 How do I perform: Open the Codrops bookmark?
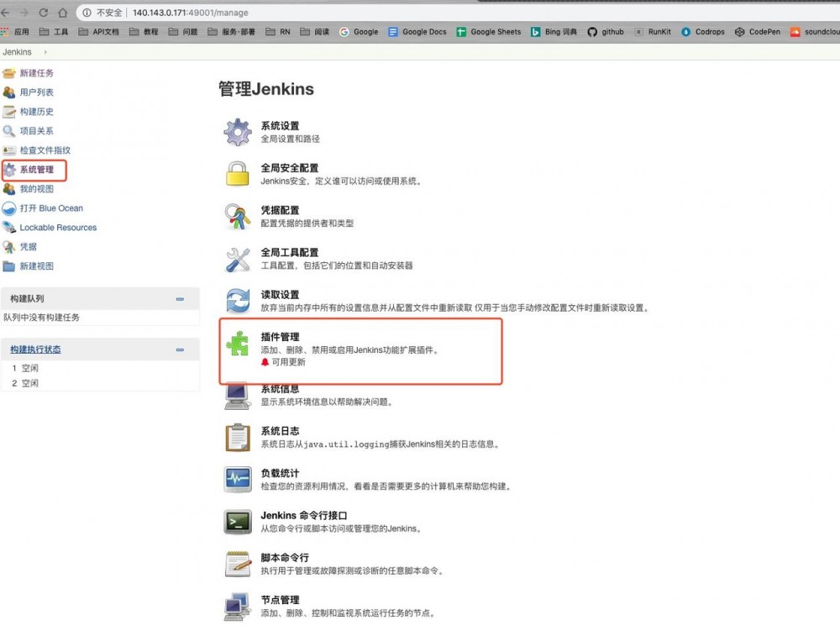[x=703, y=32]
